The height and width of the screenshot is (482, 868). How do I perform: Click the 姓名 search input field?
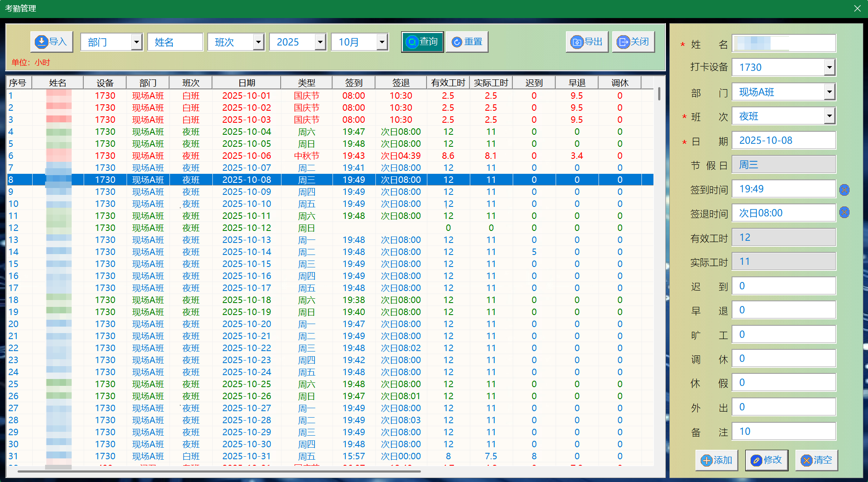(x=175, y=42)
